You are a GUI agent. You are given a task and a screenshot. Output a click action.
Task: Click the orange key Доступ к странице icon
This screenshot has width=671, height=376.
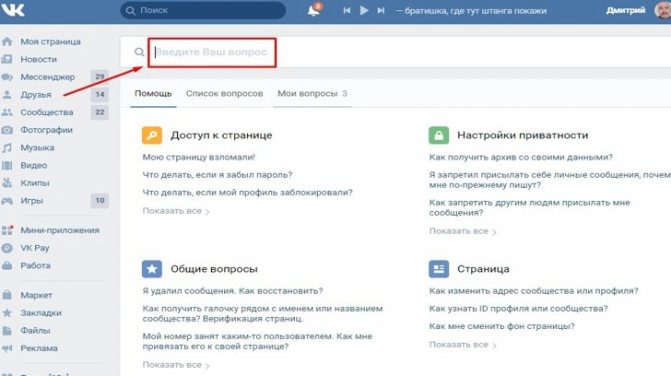[x=152, y=135]
